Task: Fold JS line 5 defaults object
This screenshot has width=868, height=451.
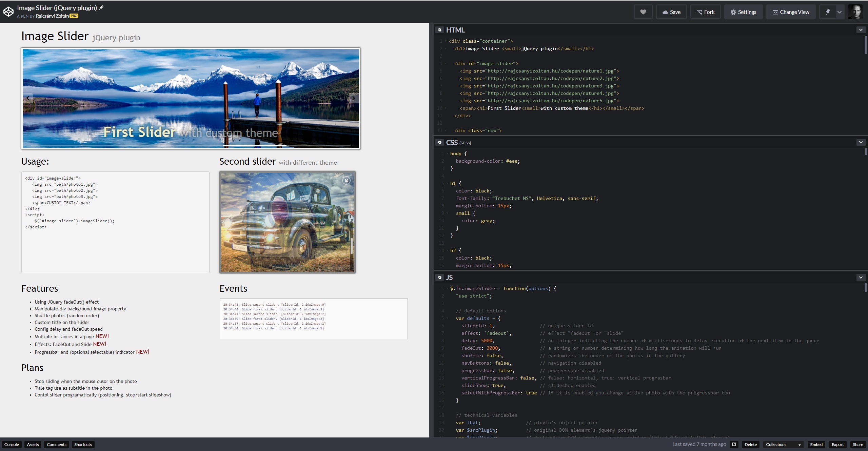Action: [447, 318]
